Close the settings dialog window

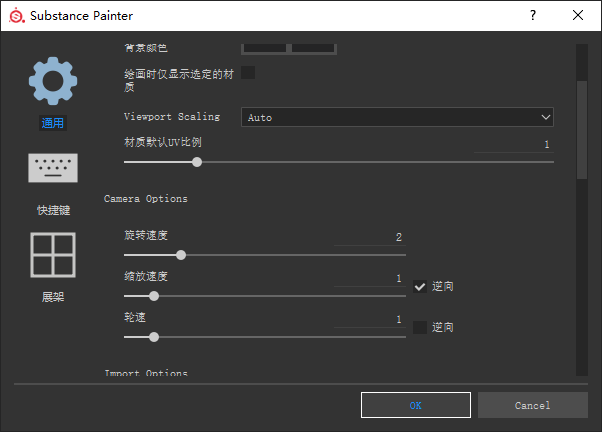[x=578, y=16]
